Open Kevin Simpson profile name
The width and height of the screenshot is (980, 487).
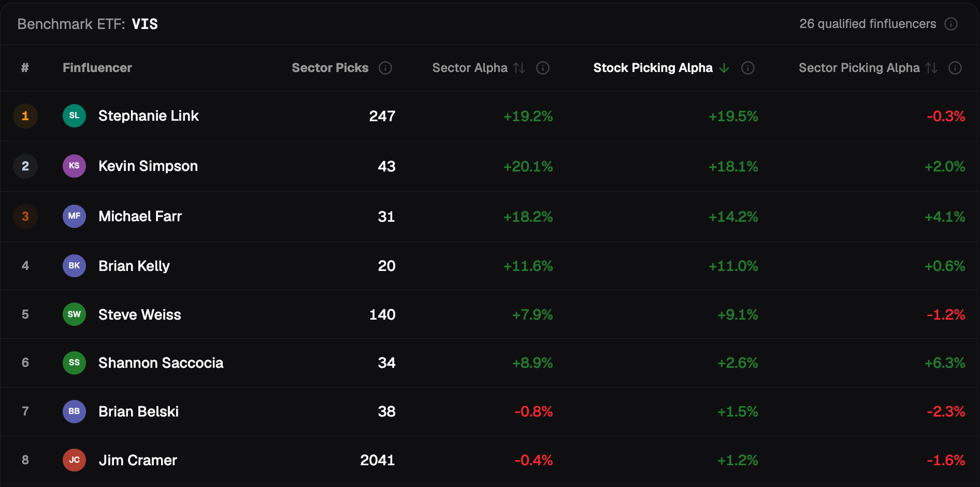[x=148, y=166]
